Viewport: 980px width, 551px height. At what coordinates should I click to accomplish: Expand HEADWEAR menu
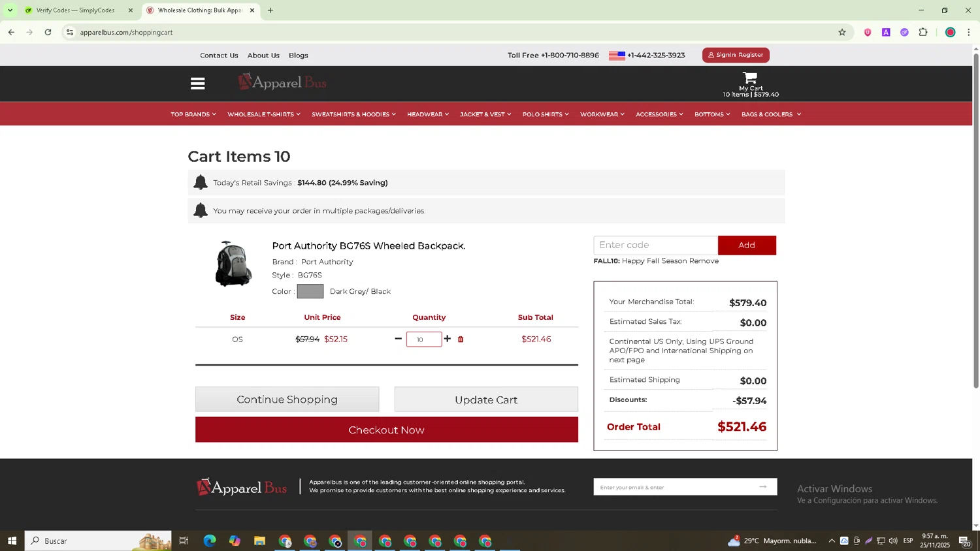[428, 114]
